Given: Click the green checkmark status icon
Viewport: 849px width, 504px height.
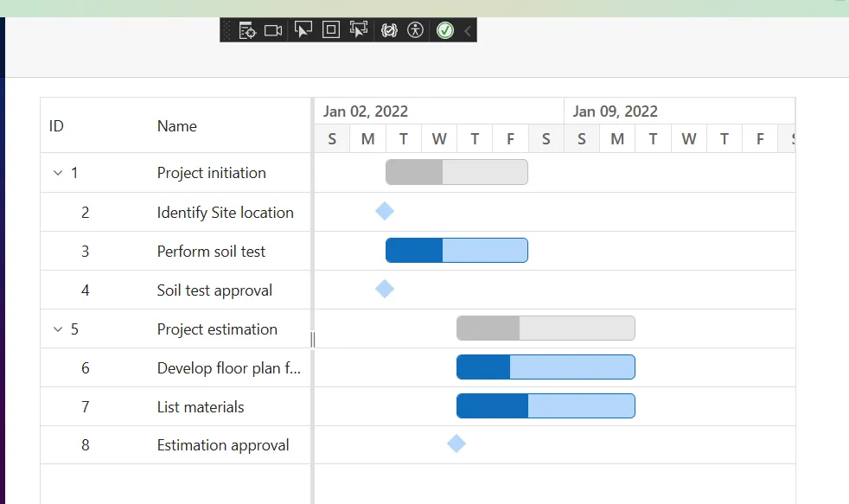Looking at the screenshot, I should (445, 30).
